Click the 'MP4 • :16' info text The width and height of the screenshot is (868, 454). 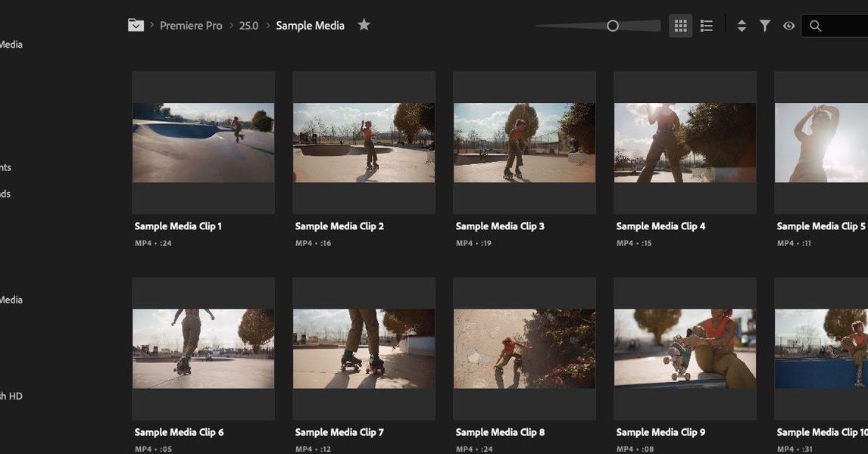[314, 244]
